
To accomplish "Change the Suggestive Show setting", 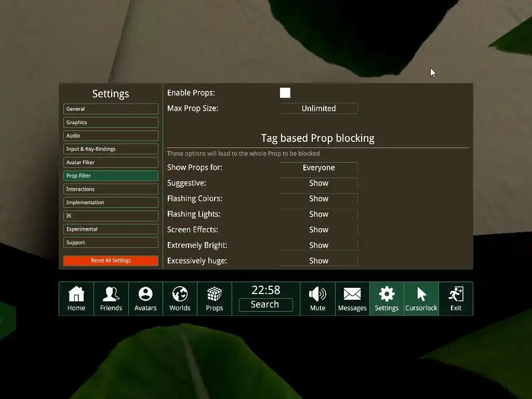I will pyautogui.click(x=318, y=183).
